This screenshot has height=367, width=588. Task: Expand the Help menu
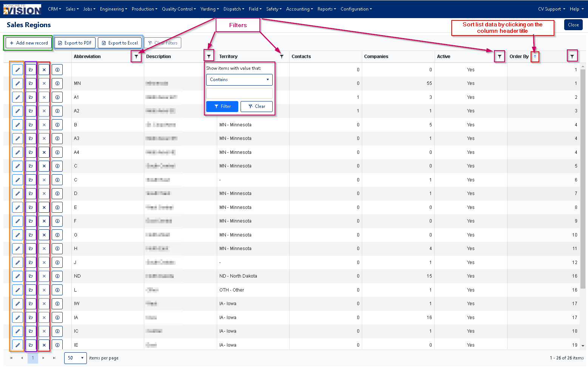576,9
